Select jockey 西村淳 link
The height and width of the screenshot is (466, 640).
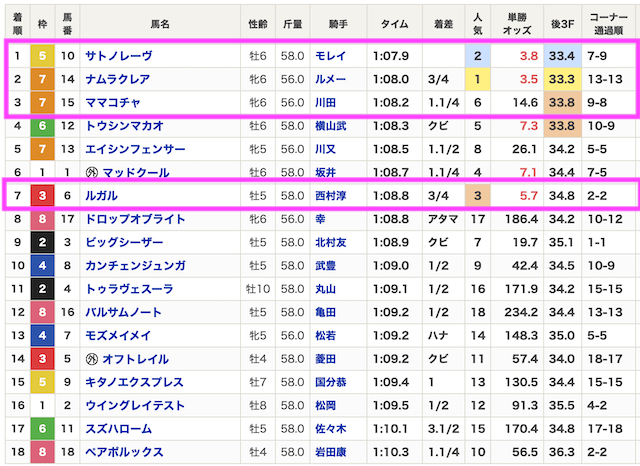click(331, 196)
